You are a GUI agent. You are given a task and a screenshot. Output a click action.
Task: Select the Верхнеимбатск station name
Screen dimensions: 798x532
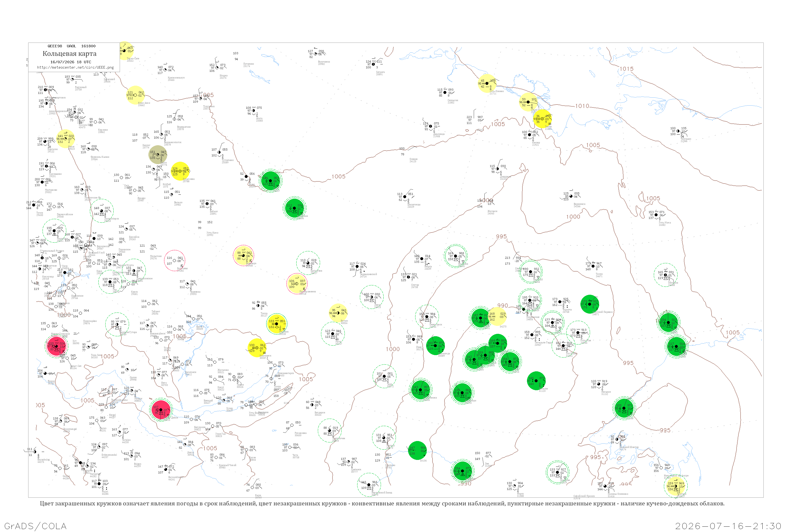point(173,143)
